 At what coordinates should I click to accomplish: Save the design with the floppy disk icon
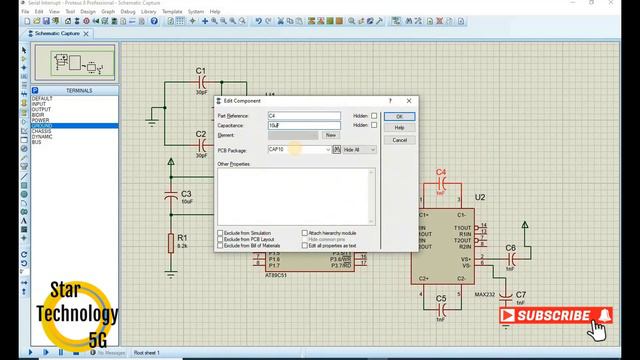pos(46,21)
